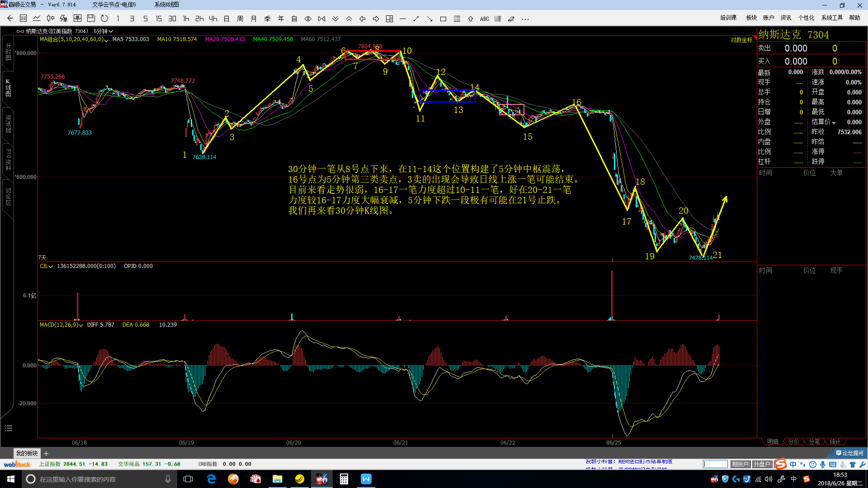
Task: Switch to 1h chart period
Action: coord(186,19)
